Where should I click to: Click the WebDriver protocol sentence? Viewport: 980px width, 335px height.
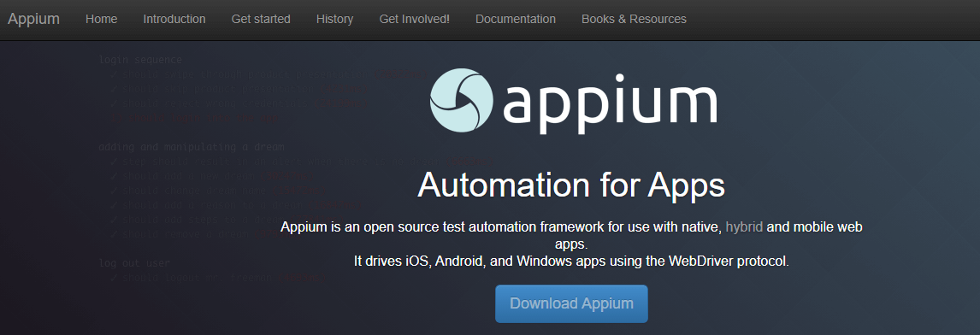(x=571, y=262)
